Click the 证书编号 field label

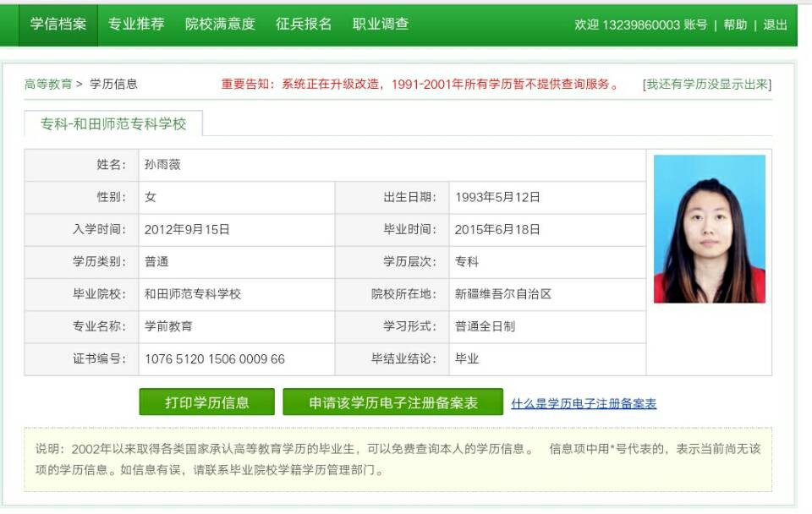click(x=100, y=358)
